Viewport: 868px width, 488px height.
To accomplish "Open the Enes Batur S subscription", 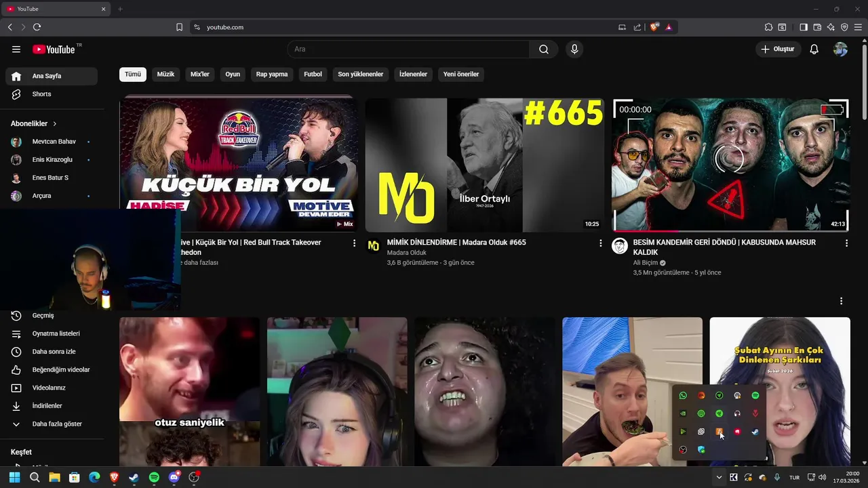I will (x=52, y=178).
